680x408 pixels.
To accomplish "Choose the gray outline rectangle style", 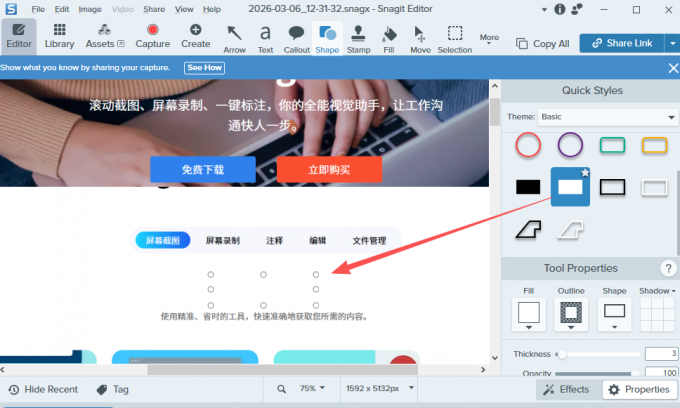I will point(654,187).
